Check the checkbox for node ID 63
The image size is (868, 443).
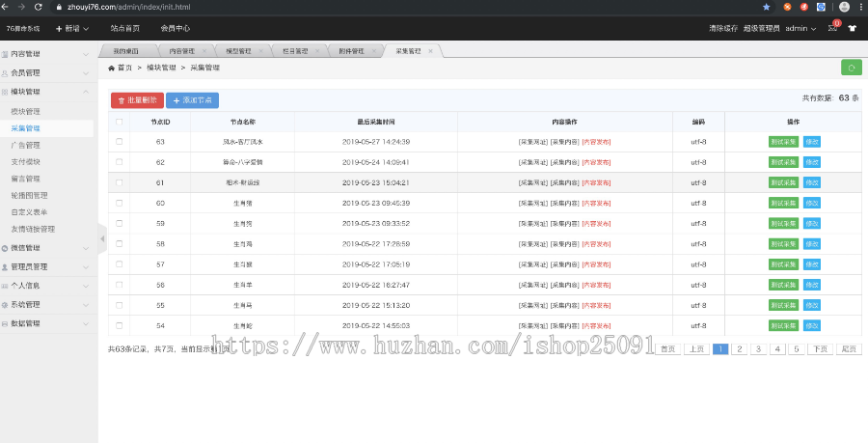click(x=119, y=142)
